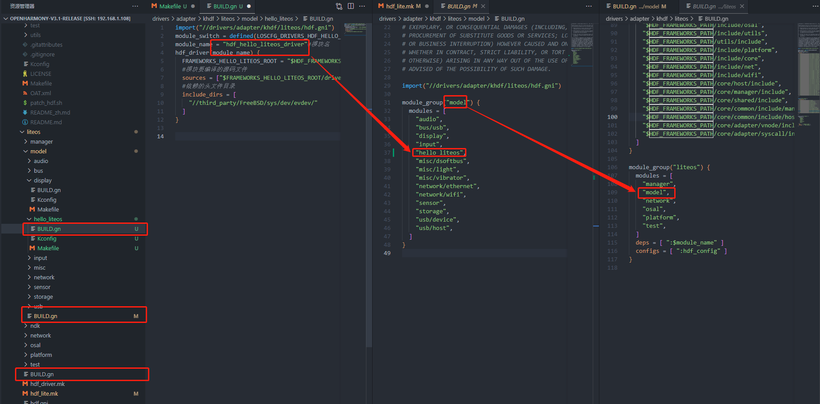Click the left editor vertical scrollbar
Screen dimensions: 820x404
pyautogui.click(x=369, y=183)
